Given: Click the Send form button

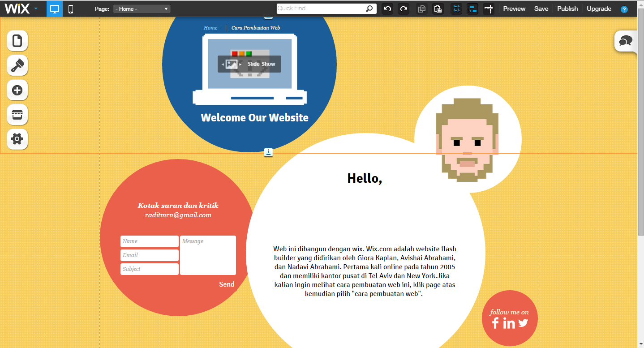Looking at the screenshot, I should tap(227, 284).
